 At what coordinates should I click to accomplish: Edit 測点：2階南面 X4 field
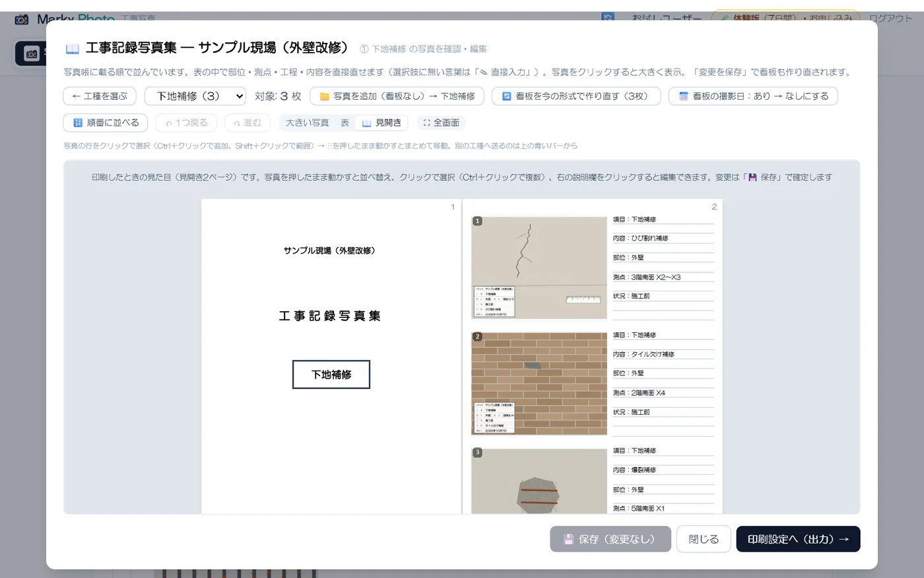[663, 393]
